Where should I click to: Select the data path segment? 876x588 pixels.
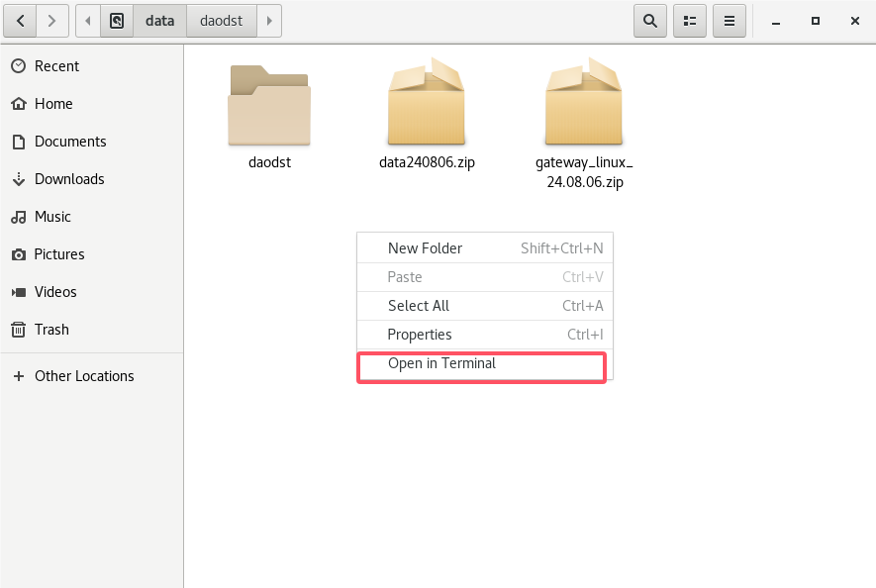[x=159, y=21]
